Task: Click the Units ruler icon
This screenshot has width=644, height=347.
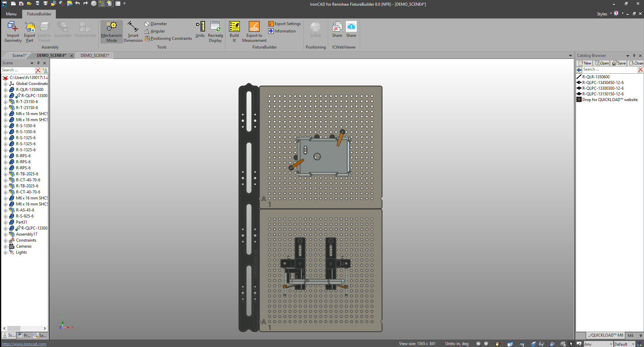Action: click(200, 27)
